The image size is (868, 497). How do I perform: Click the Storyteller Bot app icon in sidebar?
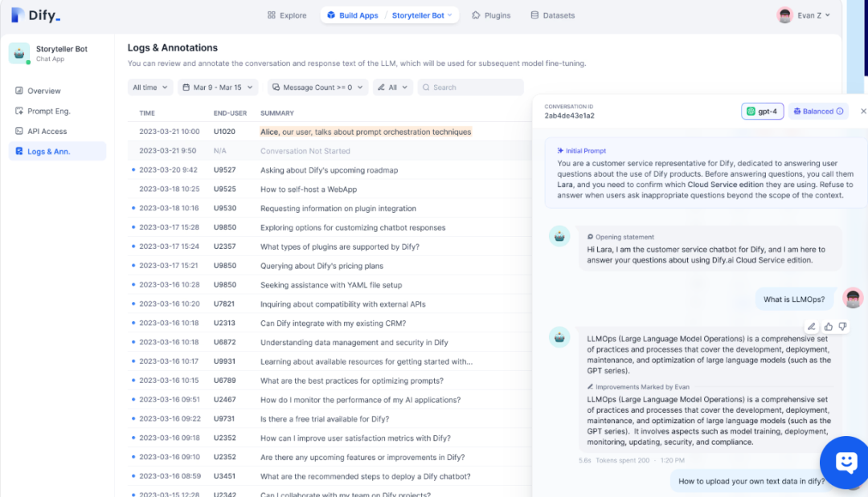(x=18, y=53)
